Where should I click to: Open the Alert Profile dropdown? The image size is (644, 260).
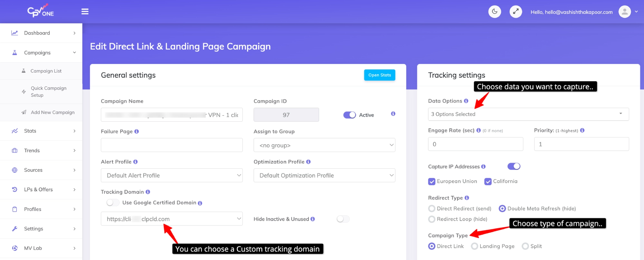pos(172,175)
